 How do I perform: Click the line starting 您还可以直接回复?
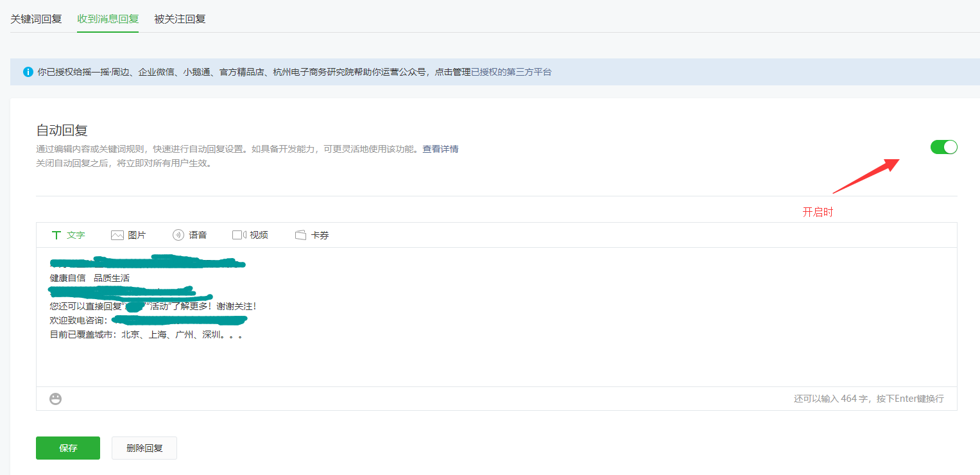pyautogui.click(x=153, y=306)
